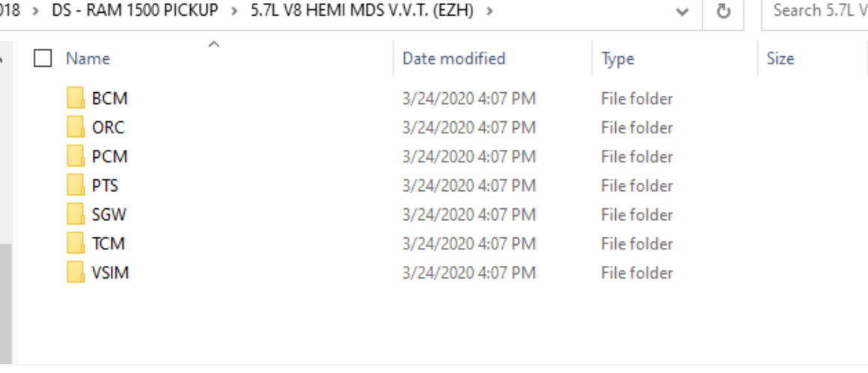Sort files by Name column

point(88,58)
